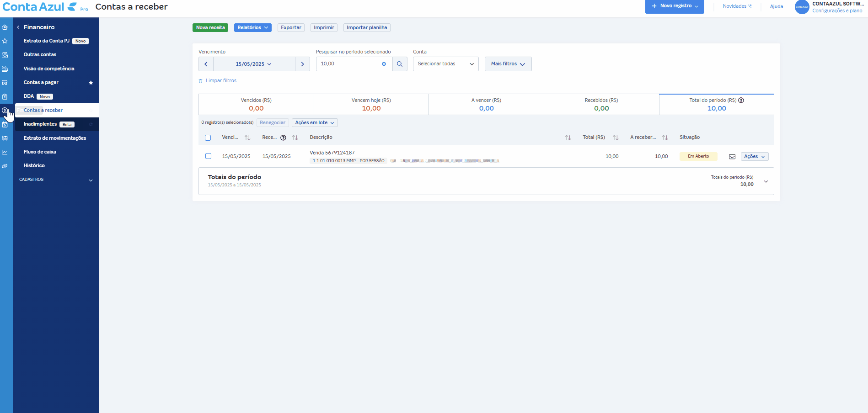Click the Limpar filtros trash icon link

coord(218,81)
